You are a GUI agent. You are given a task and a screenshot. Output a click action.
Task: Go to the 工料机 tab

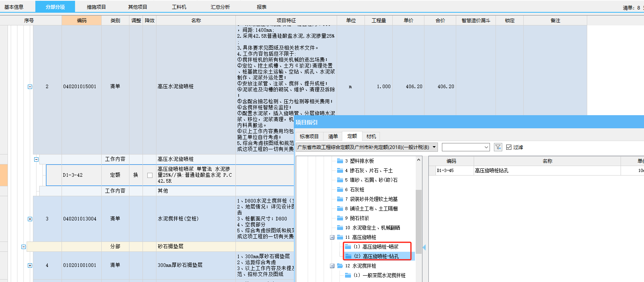click(179, 7)
